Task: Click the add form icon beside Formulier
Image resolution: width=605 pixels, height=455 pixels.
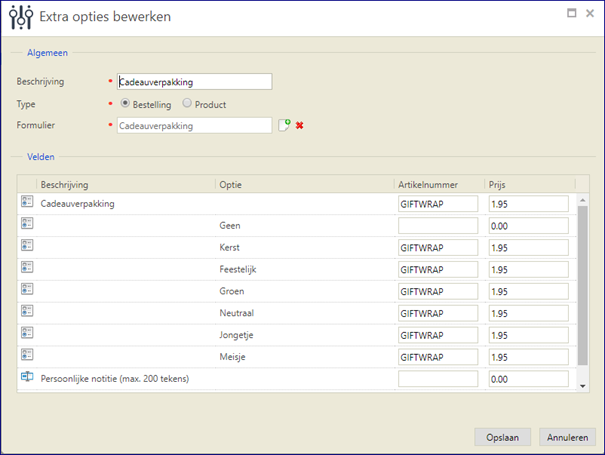Action: (284, 125)
